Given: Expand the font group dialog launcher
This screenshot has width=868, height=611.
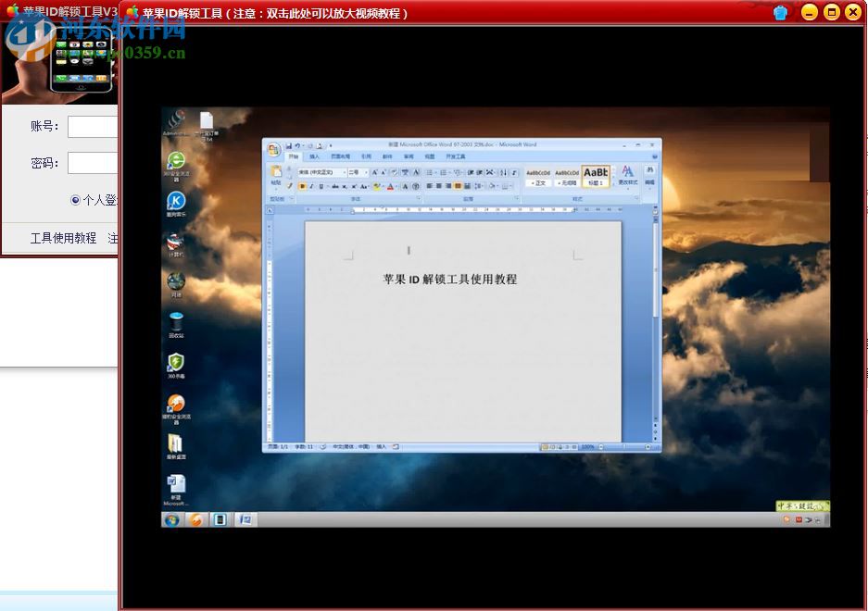Looking at the screenshot, I should click(419, 199).
